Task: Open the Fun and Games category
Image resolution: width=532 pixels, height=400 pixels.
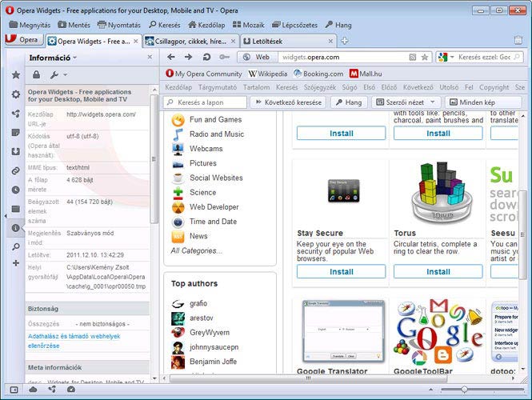Action: click(x=215, y=120)
